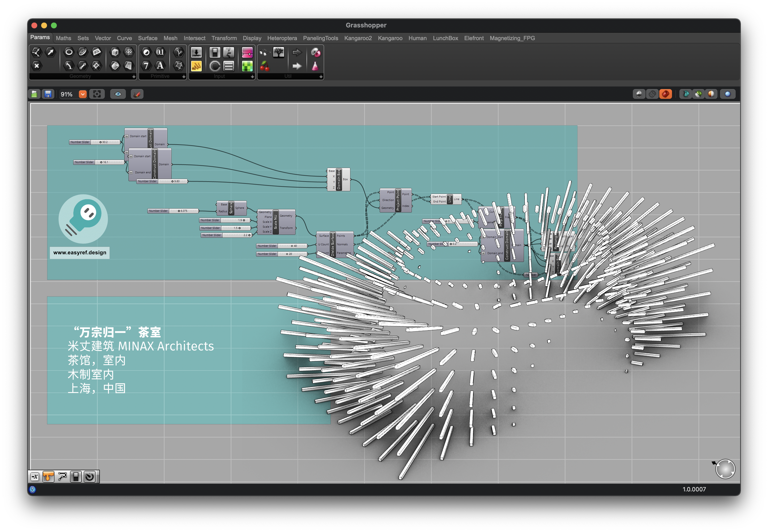
Task: Expand the Util panel plus arrow
Action: pos(321,77)
